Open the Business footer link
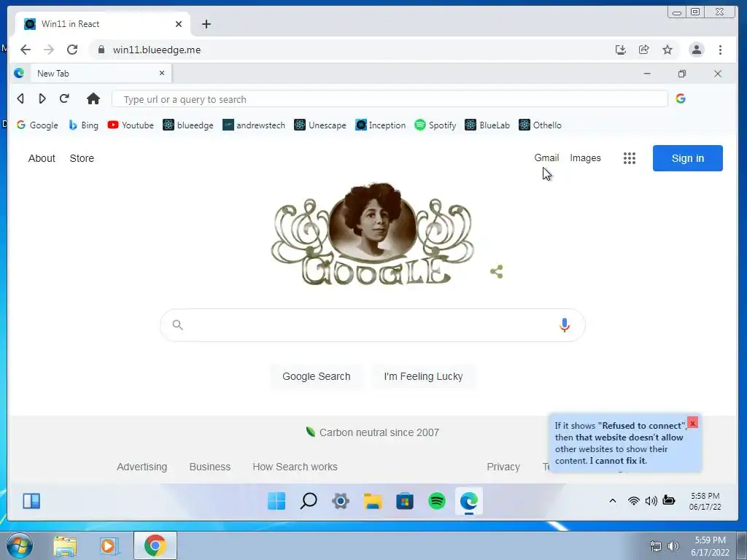747x560 pixels. click(210, 467)
